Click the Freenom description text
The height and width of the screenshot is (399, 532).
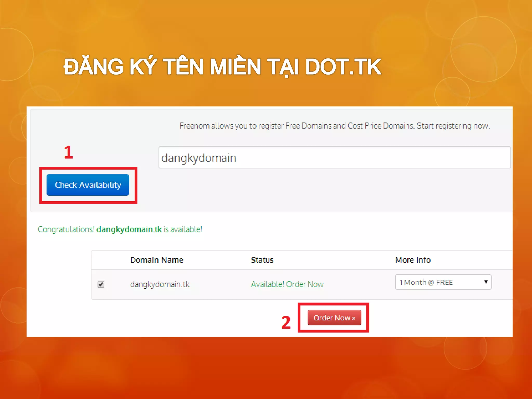(334, 126)
